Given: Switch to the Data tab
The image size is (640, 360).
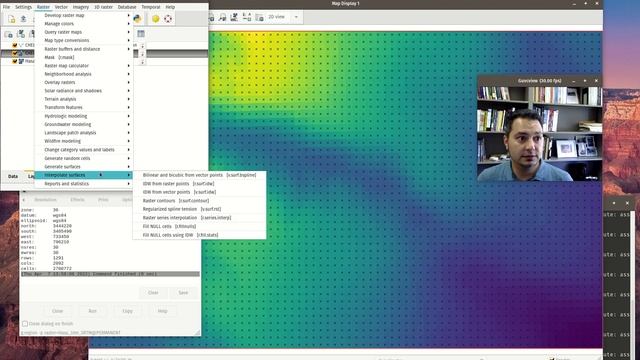Looking at the screenshot, I should pos(13,176).
